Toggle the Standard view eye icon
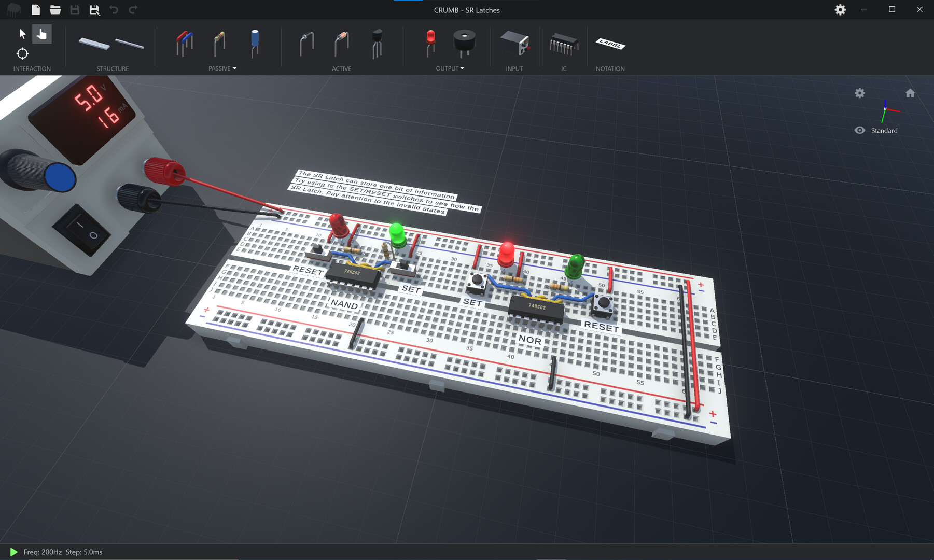The height and width of the screenshot is (560, 934). (859, 130)
